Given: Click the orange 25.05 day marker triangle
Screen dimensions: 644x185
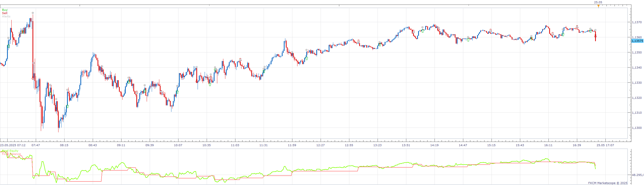Looking at the screenshot, I should click(x=598, y=6).
